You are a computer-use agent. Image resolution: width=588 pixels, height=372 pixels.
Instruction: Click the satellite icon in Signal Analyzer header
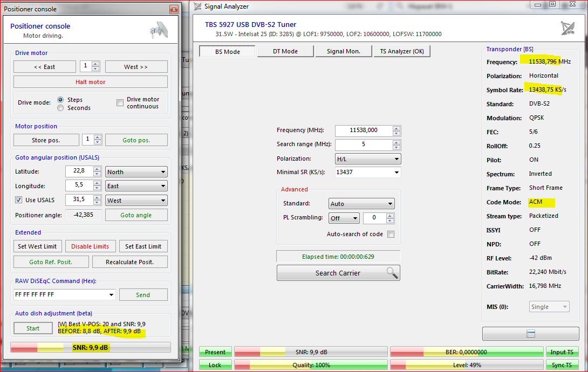coord(568,28)
